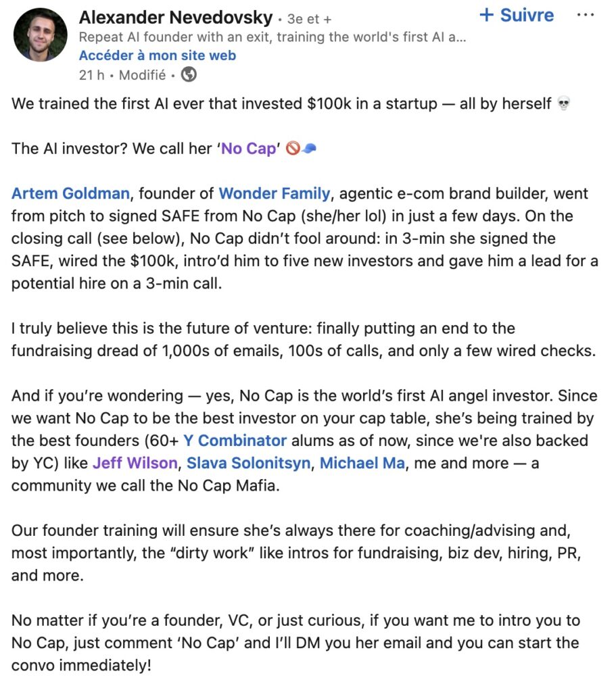Click the '21 h' post timestamp

[x=92, y=75]
